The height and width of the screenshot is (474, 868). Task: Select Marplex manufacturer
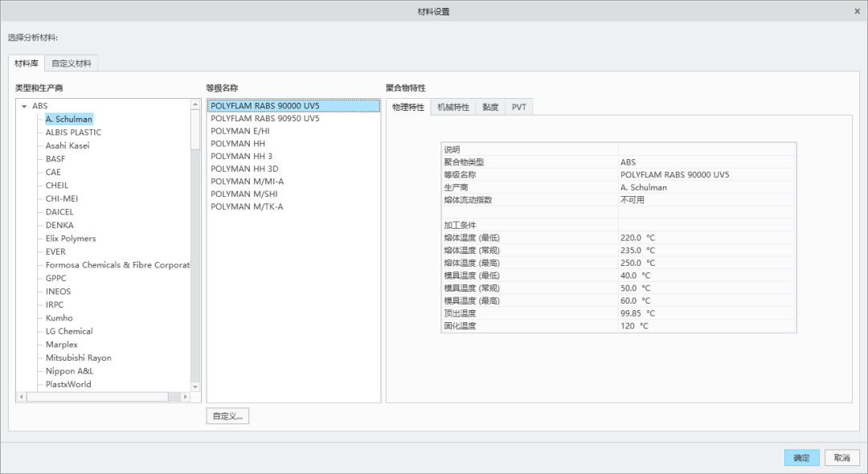[61, 345]
